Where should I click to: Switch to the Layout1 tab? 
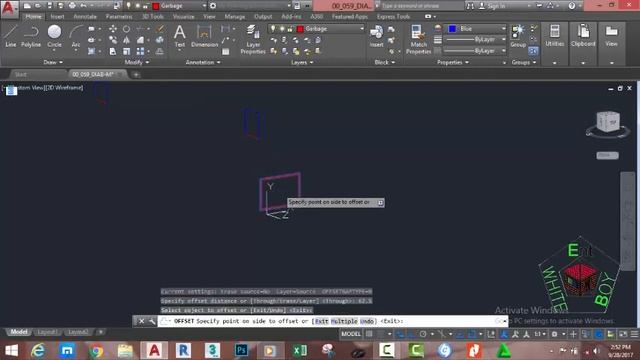[47, 332]
